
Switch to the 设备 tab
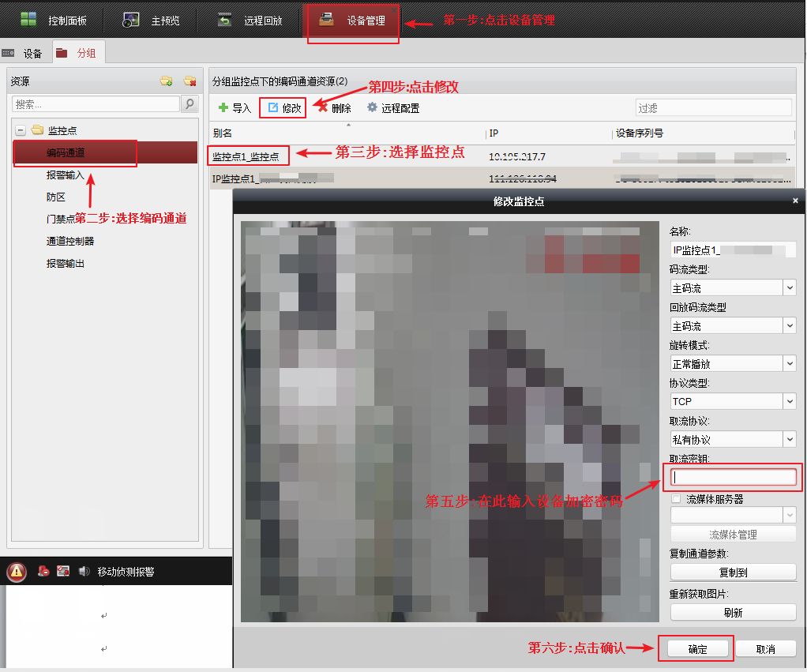(x=24, y=54)
